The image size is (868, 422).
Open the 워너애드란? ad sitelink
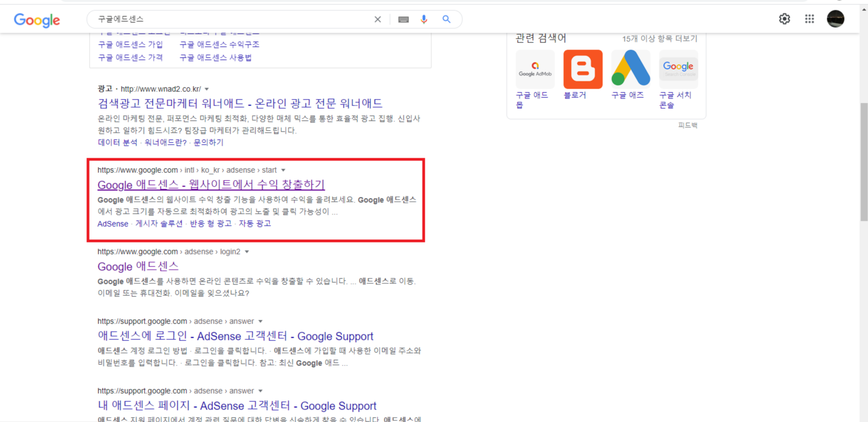[x=166, y=142]
